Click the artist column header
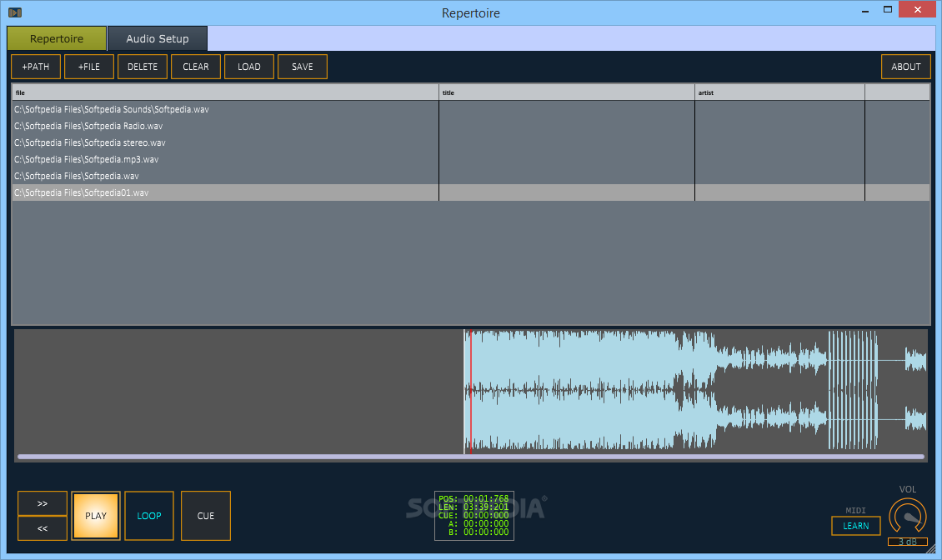The image size is (942, 560). tap(779, 92)
